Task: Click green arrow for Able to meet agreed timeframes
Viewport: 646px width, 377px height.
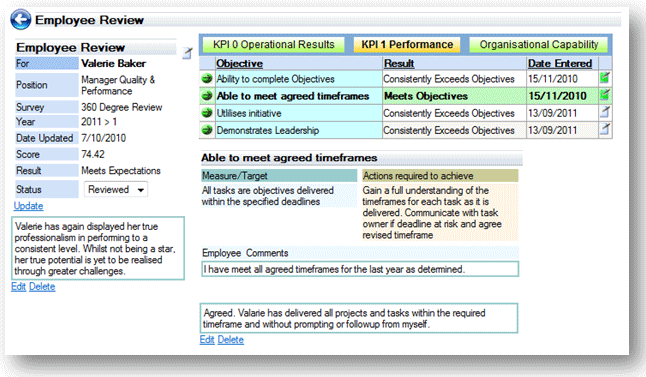Action: (207, 96)
